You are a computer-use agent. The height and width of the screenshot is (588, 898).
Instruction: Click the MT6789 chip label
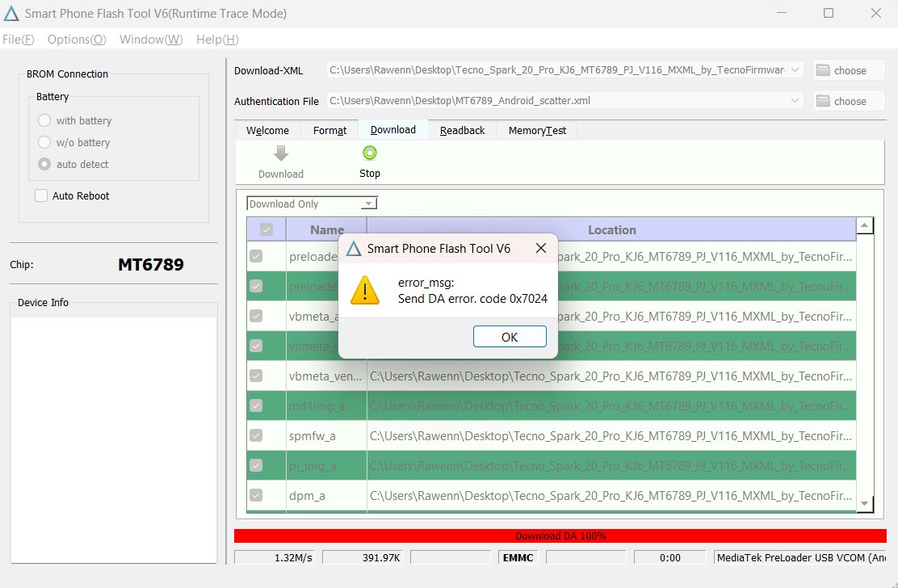[x=151, y=264]
